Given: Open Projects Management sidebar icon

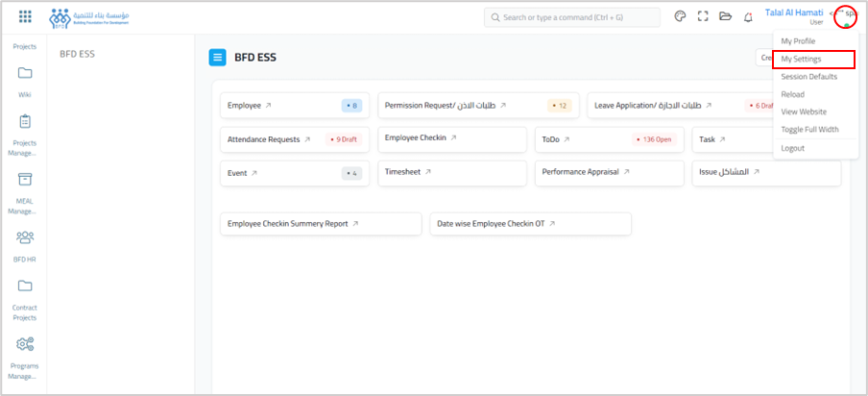Looking at the screenshot, I should point(25,132).
